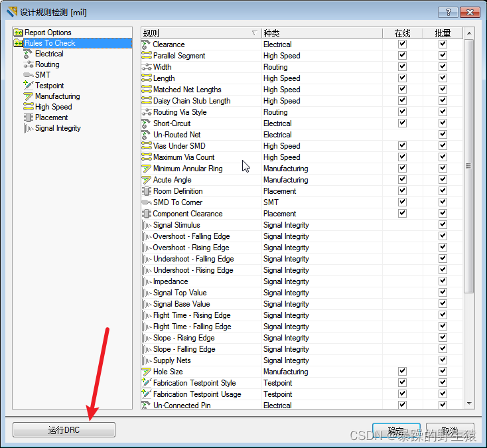The image size is (487, 448).
Task: Click the Signal Integrity icon in tree
Action: point(29,128)
